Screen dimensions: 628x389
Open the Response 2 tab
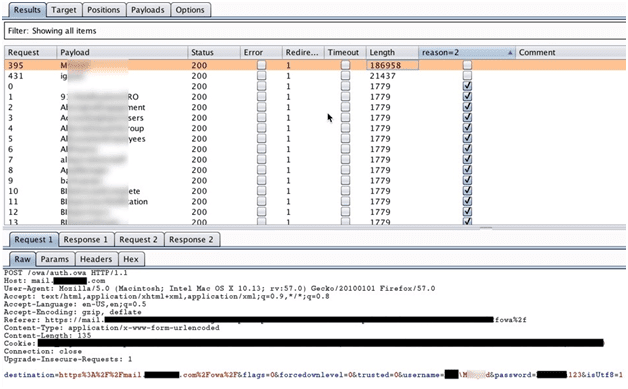coord(191,240)
